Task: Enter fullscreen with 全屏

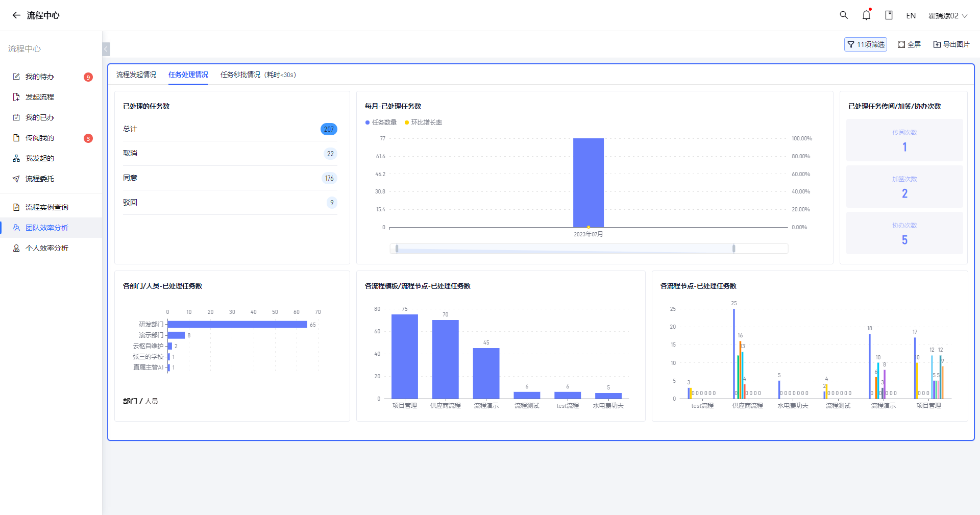Action: coord(909,44)
